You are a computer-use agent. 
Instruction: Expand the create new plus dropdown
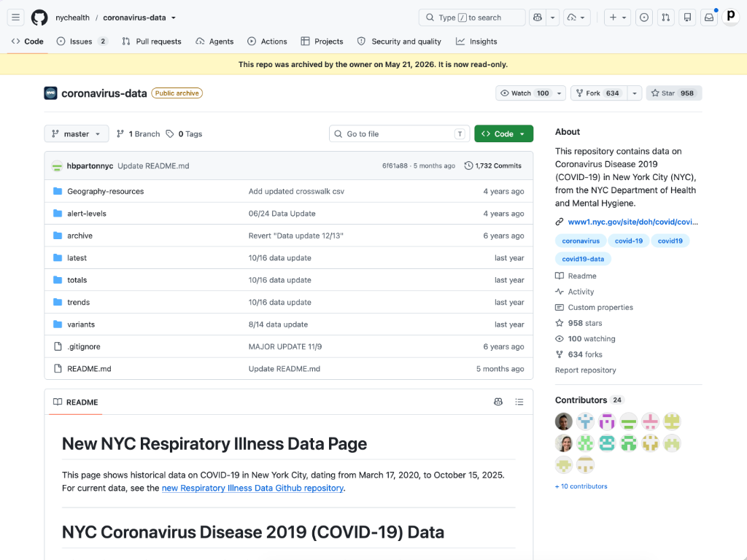coord(617,17)
